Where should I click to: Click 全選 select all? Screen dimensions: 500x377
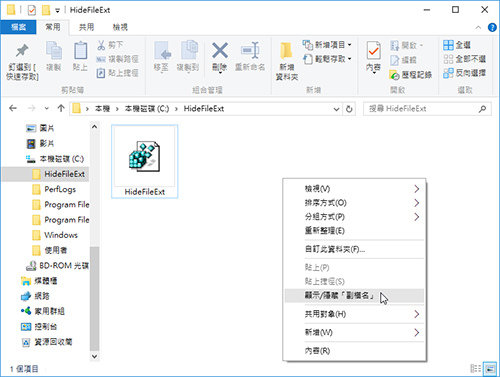[457, 45]
